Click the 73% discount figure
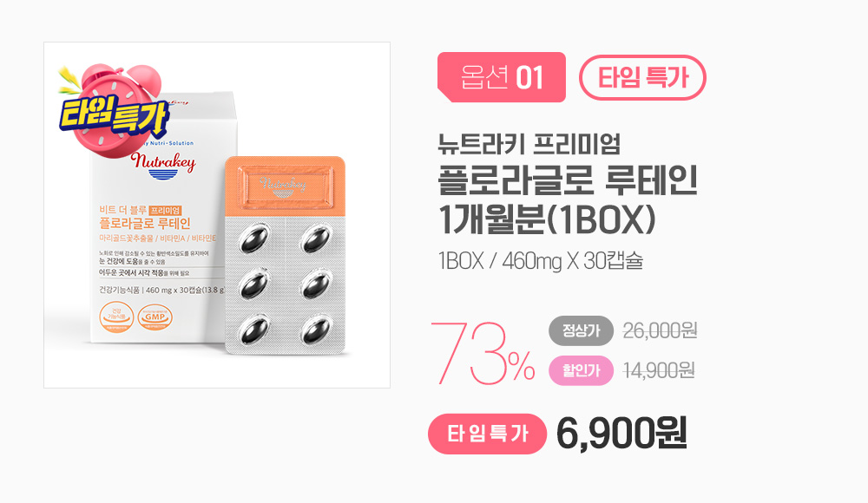This screenshot has height=503, width=868. click(483, 354)
